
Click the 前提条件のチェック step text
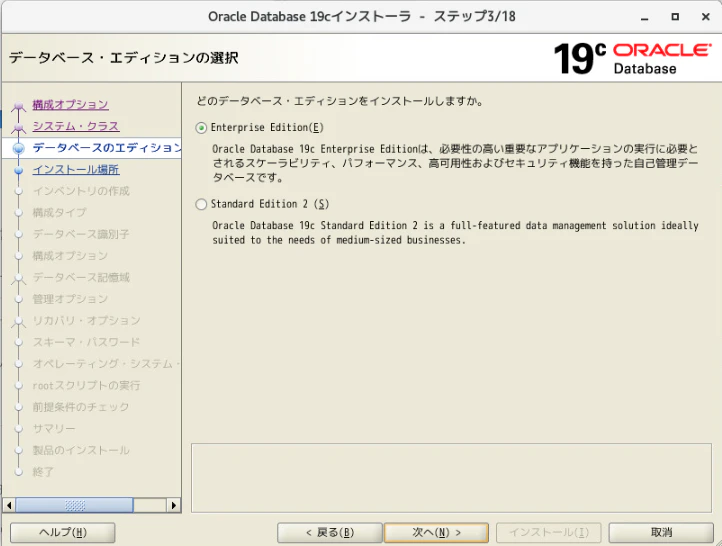(x=81, y=407)
